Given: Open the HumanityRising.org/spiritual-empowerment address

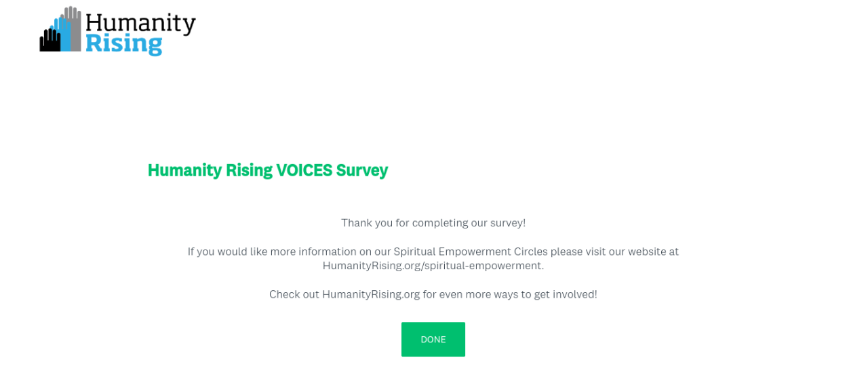Looking at the screenshot, I should coord(433,266).
